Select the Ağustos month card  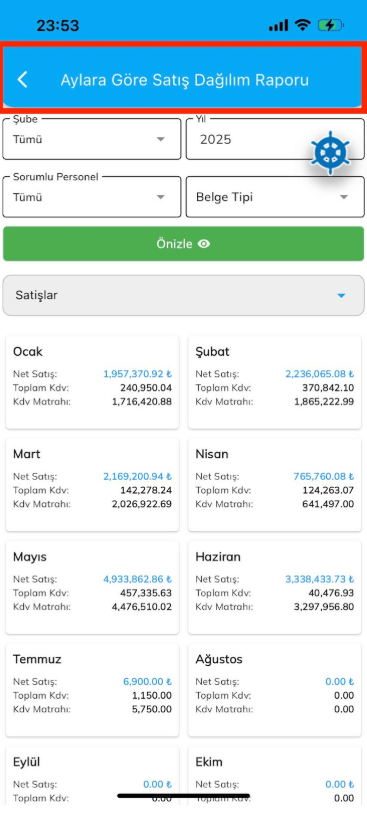[x=275, y=690]
